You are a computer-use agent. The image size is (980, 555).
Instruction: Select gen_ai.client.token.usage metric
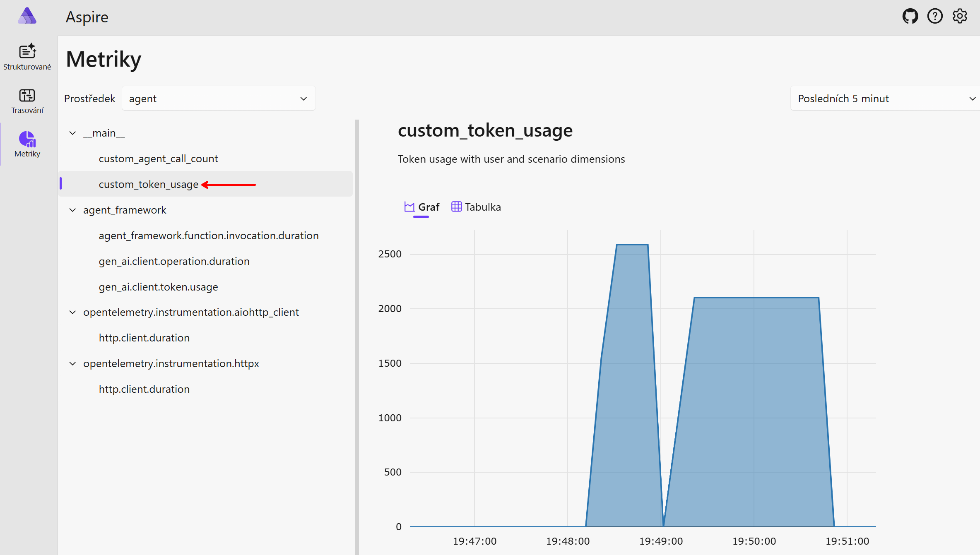pos(158,287)
